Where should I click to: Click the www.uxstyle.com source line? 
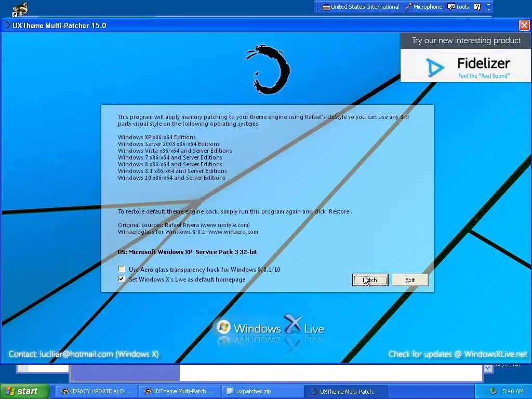coord(183,225)
